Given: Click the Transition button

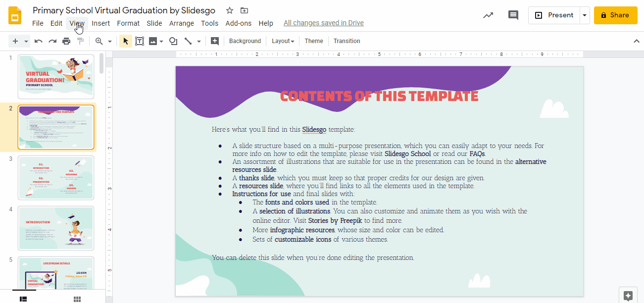Looking at the screenshot, I should coord(347,41).
